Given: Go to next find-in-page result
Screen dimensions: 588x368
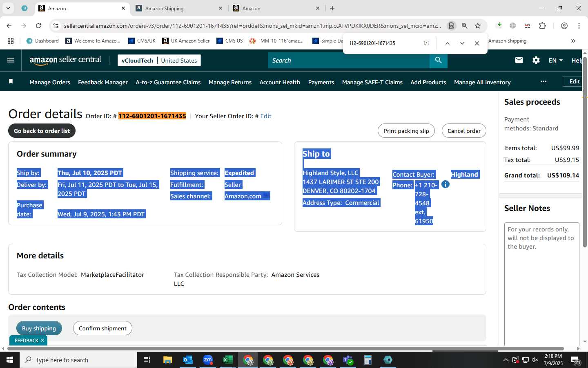Looking at the screenshot, I should click(462, 43).
